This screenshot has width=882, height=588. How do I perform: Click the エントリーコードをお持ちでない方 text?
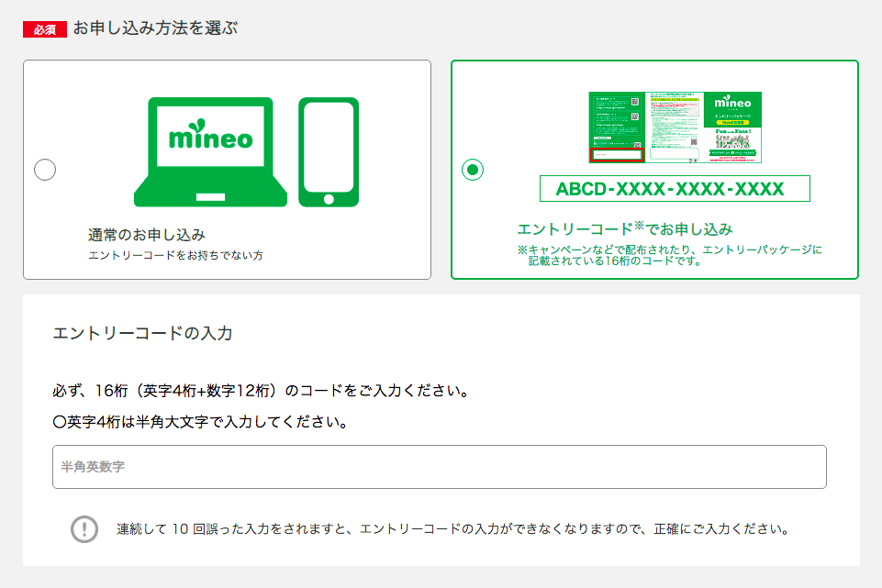tap(175, 255)
